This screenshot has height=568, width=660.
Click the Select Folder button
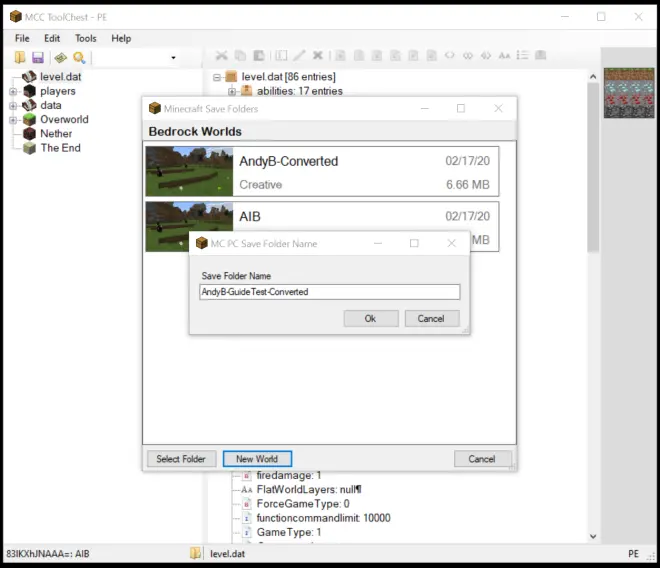pos(181,459)
